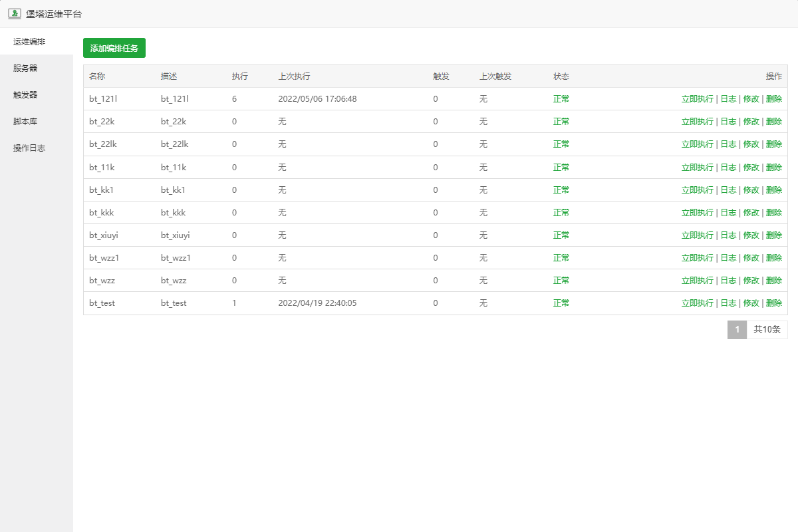Click the 添加编排任务 button

[114, 48]
